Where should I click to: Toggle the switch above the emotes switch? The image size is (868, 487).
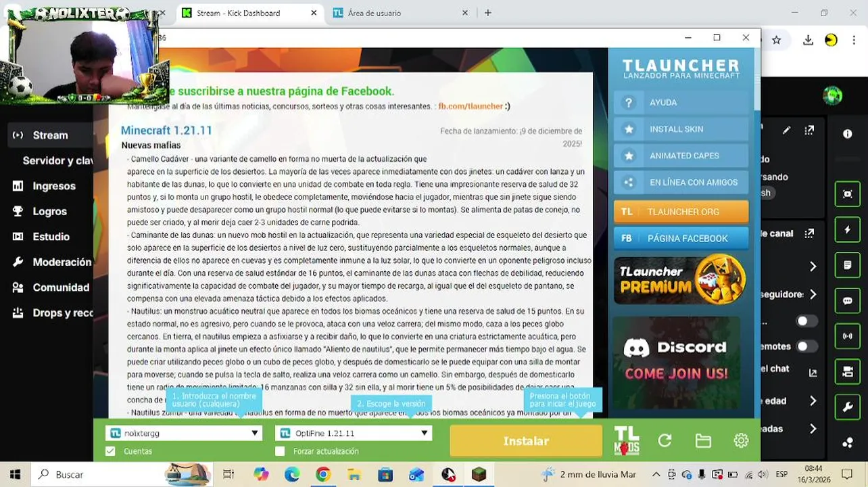pyautogui.click(x=806, y=321)
